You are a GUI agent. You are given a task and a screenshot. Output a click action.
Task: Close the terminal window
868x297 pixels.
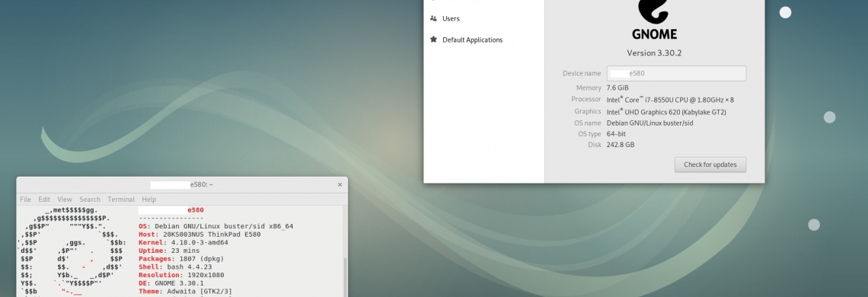(340, 185)
